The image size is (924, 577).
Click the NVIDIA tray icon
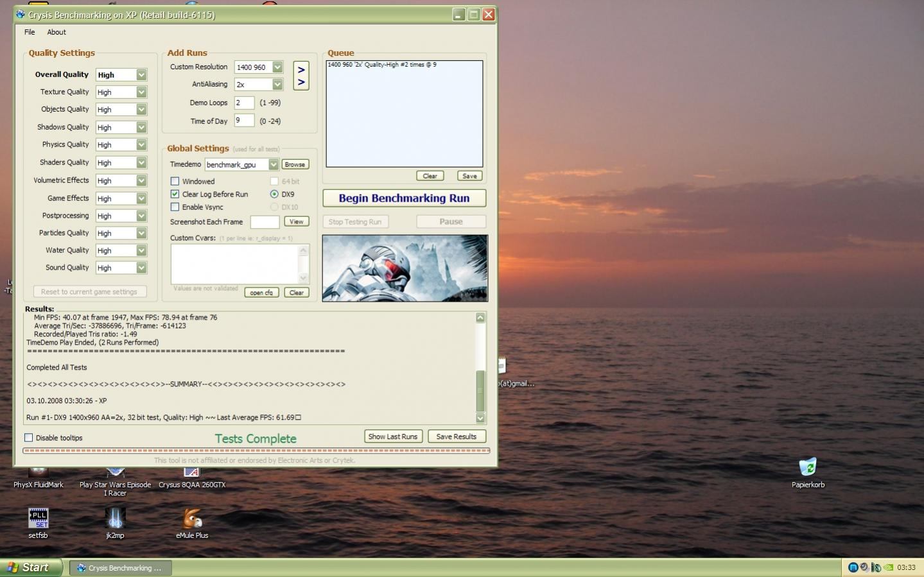(889, 567)
